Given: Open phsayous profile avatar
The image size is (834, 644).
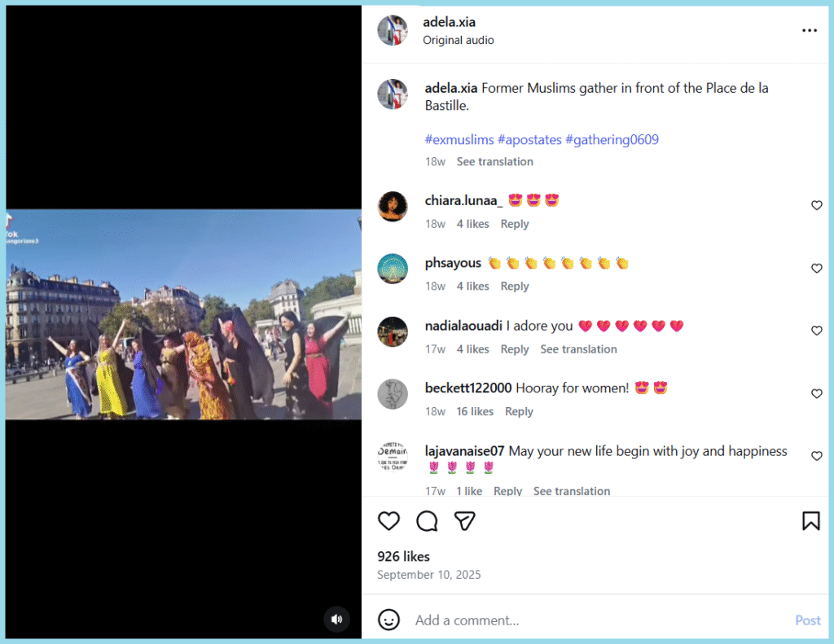Looking at the screenshot, I should pos(393,269).
